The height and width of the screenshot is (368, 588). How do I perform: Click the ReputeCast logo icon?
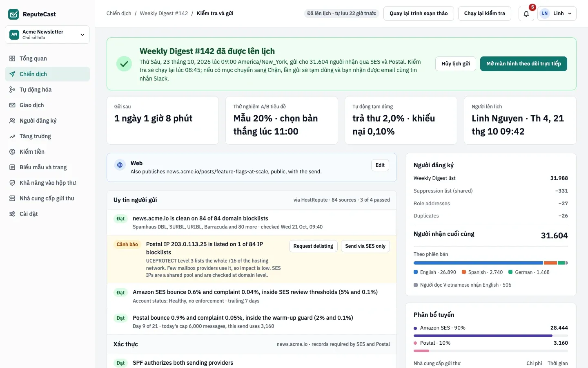point(13,14)
